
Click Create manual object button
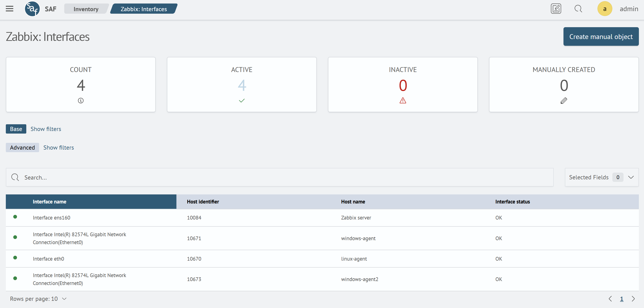point(601,37)
